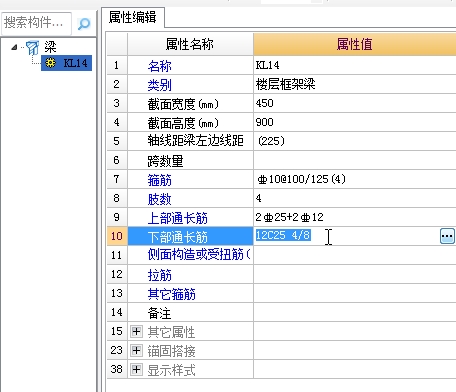The image size is (456, 392).
Task: Click the 显示样式 group label
Action: point(172,370)
